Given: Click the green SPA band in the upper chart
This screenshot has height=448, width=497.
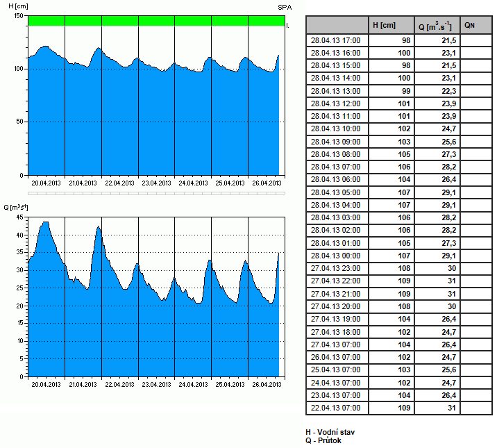Looking at the screenshot, I should tap(156, 22).
